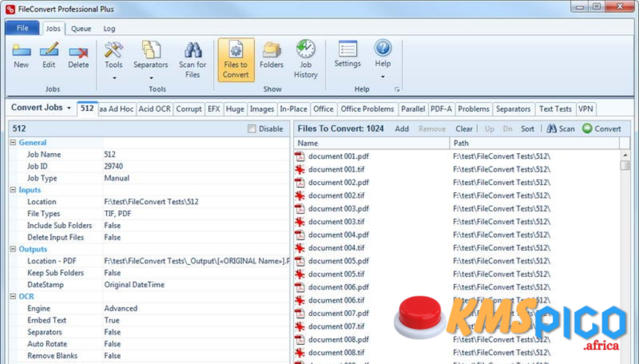Viewport: 639px width, 364px height.
Task: Click Sort in file list toolbar
Action: click(x=528, y=129)
